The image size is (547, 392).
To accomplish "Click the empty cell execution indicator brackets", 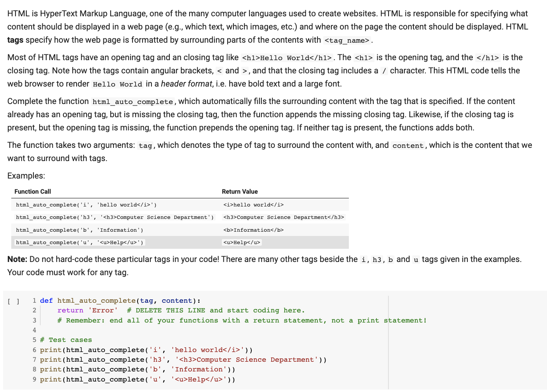I will click(x=13, y=300).
